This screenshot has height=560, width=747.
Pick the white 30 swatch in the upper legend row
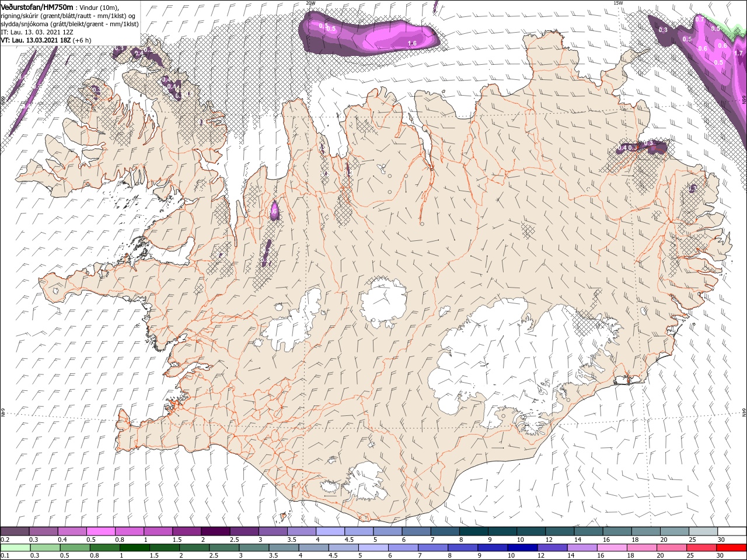tap(732, 531)
